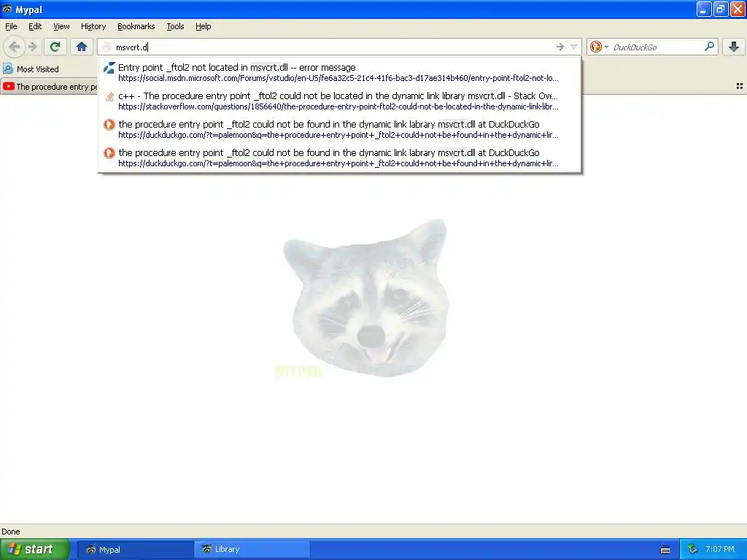Click the Most Visited bookmark icon
Image resolution: width=747 pixels, height=560 pixels.
(7, 69)
